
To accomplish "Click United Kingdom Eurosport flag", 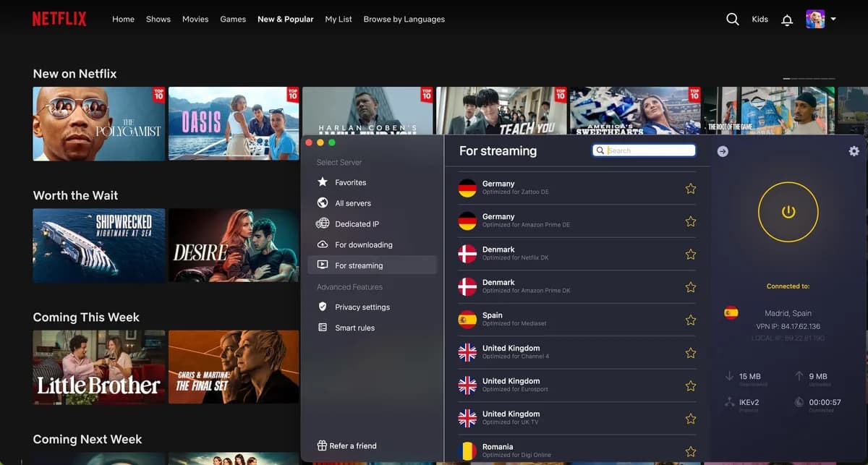I will (468, 385).
